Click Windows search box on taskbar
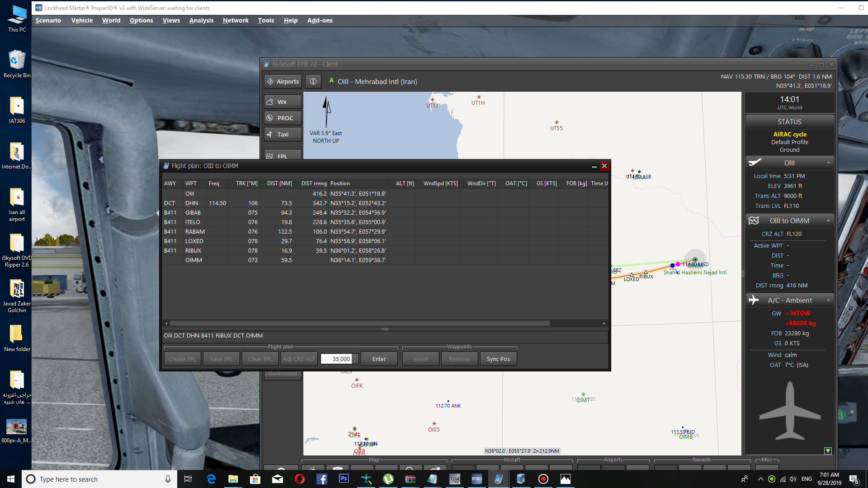 pyautogui.click(x=99, y=479)
